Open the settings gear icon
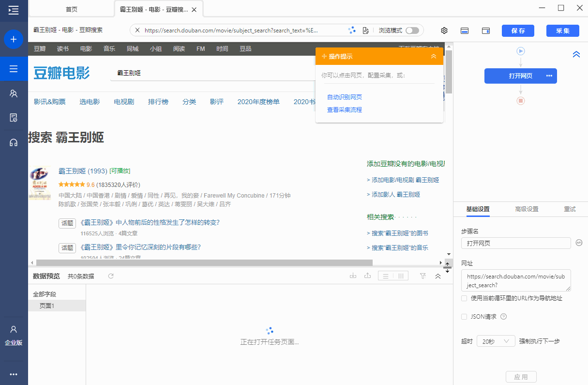Viewport: 588px width, 385px height. (x=444, y=31)
